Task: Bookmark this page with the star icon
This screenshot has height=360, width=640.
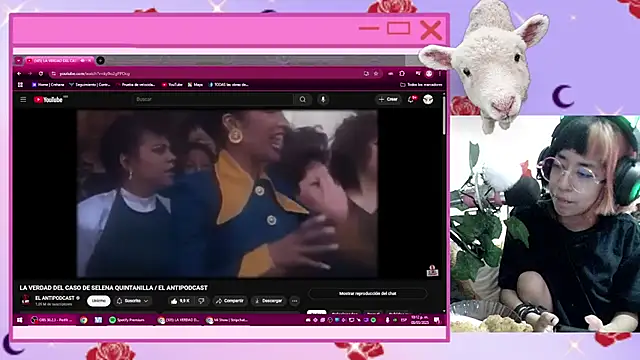Action: pyautogui.click(x=376, y=74)
